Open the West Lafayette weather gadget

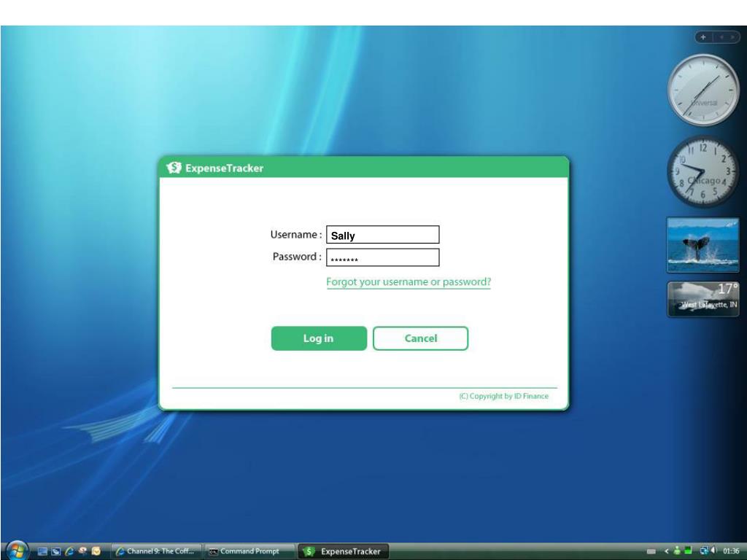pos(703,299)
